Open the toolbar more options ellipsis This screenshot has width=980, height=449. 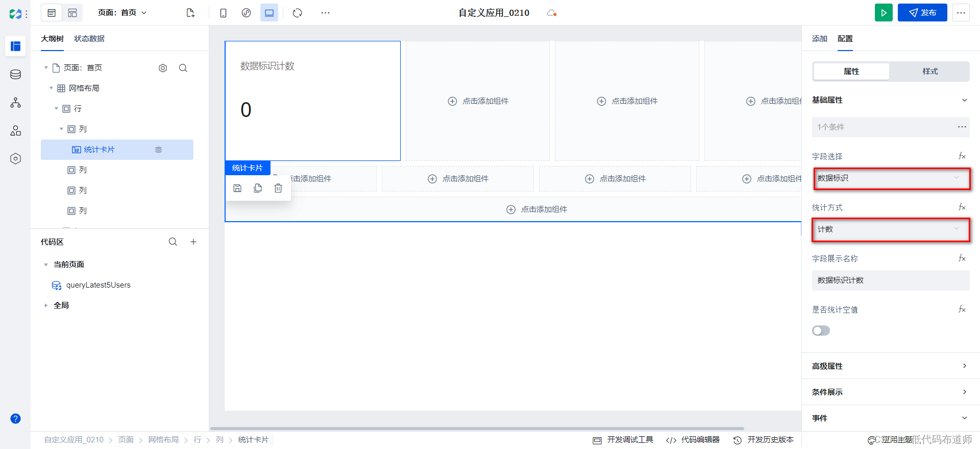click(x=325, y=13)
